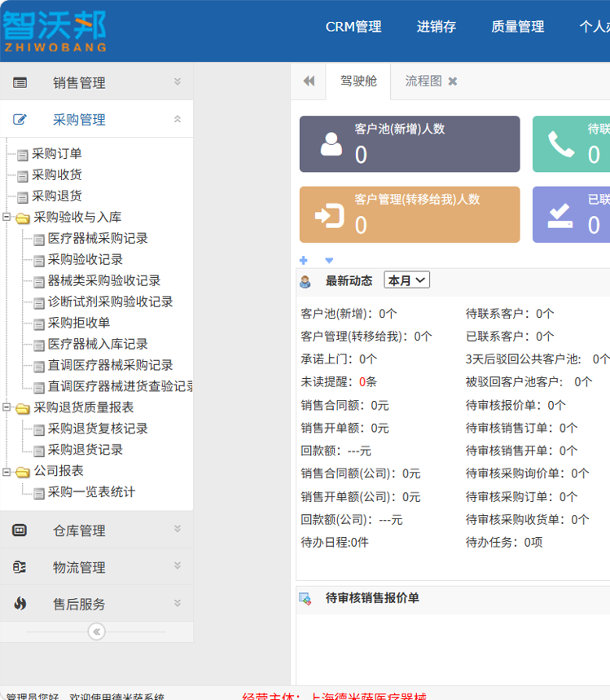Click the 待审核采购订单: 0个 entry
610x700 pixels.
point(522,497)
